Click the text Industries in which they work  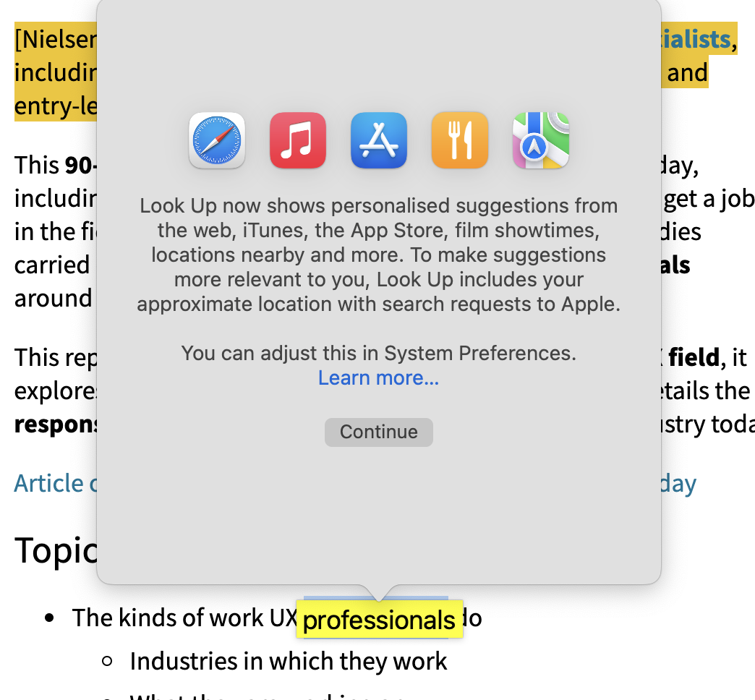(x=289, y=661)
